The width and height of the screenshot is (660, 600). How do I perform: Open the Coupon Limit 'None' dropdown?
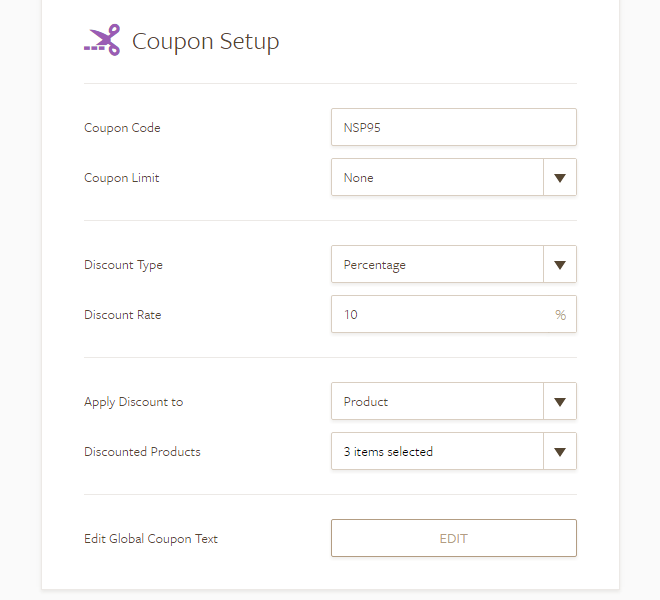click(437, 178)
